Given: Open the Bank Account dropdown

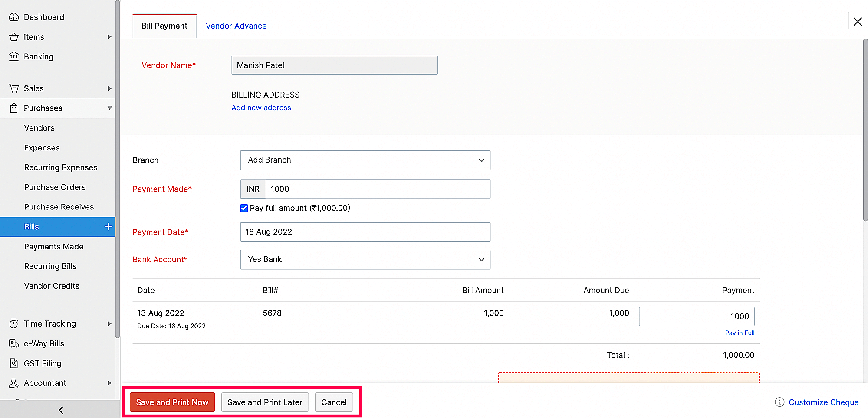Looking at the screenshot, I should (365, 259).
